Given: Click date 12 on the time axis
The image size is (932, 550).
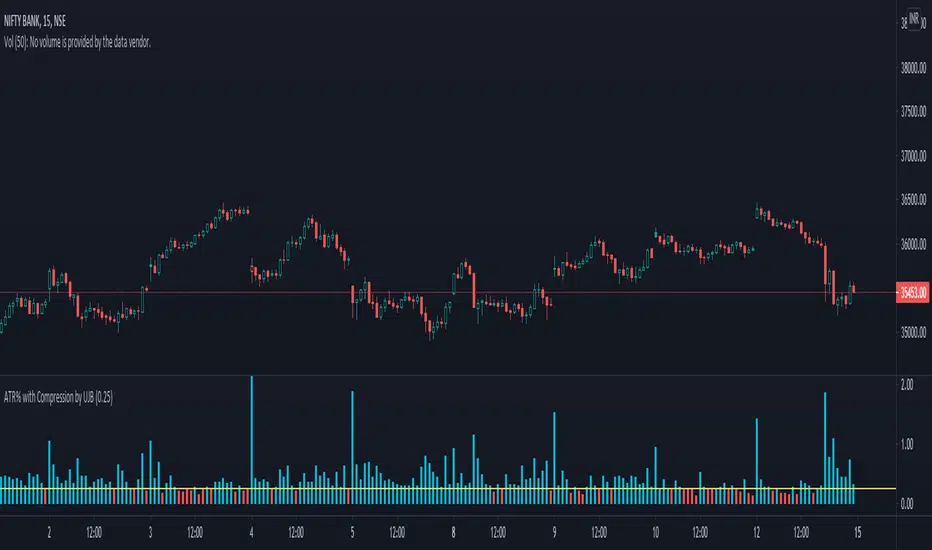Looking at the screenshot, I should pos(756,534).
